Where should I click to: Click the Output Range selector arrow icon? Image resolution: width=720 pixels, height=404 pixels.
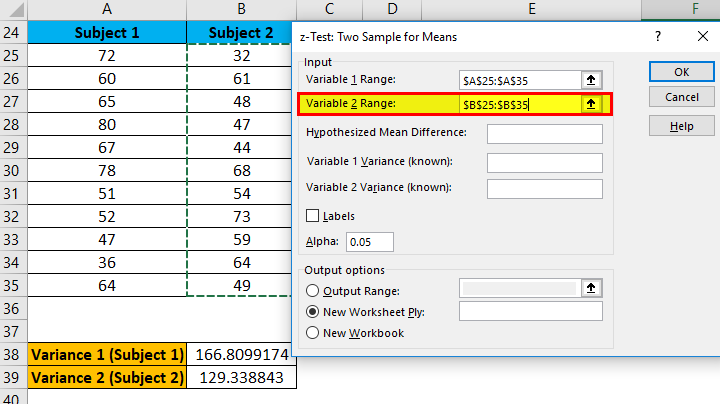tap(591, 288)
